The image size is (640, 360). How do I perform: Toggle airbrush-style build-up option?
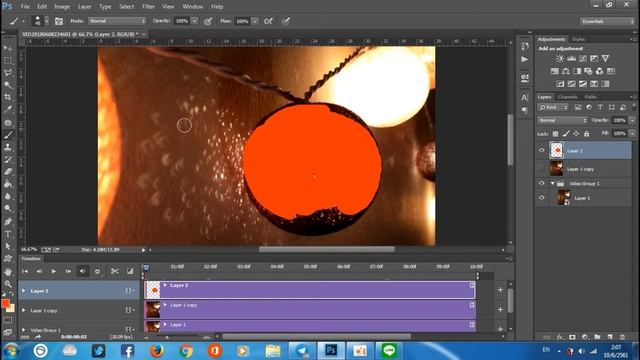(269, 21)
